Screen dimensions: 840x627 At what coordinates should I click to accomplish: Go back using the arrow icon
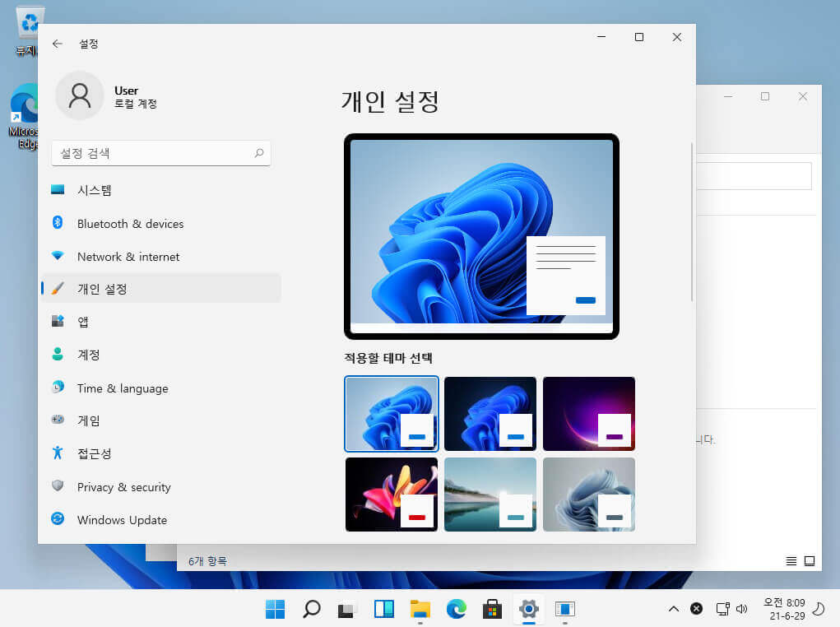coord(58,44)
